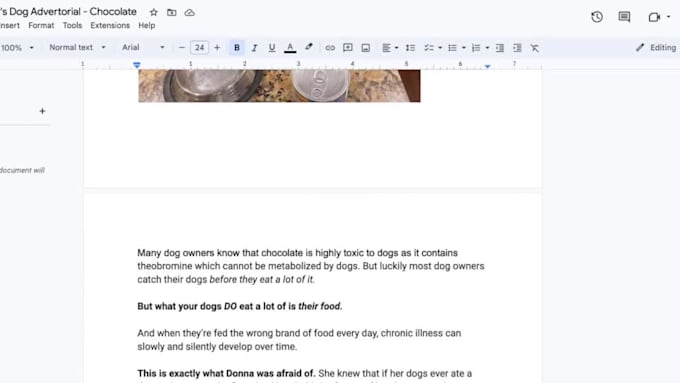Viewport: 680px width, 383px height.
Task: Increase paragraph indent
Action: coord(517,48)
